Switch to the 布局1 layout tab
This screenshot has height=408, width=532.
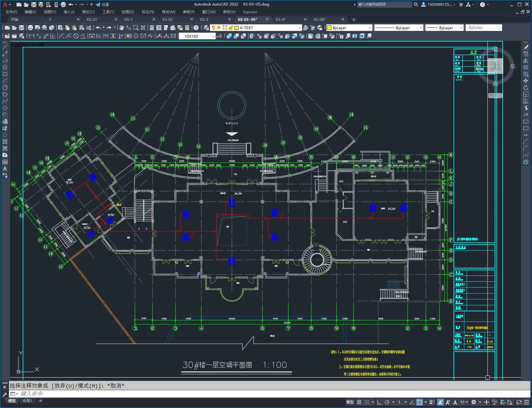pos(27,401)
